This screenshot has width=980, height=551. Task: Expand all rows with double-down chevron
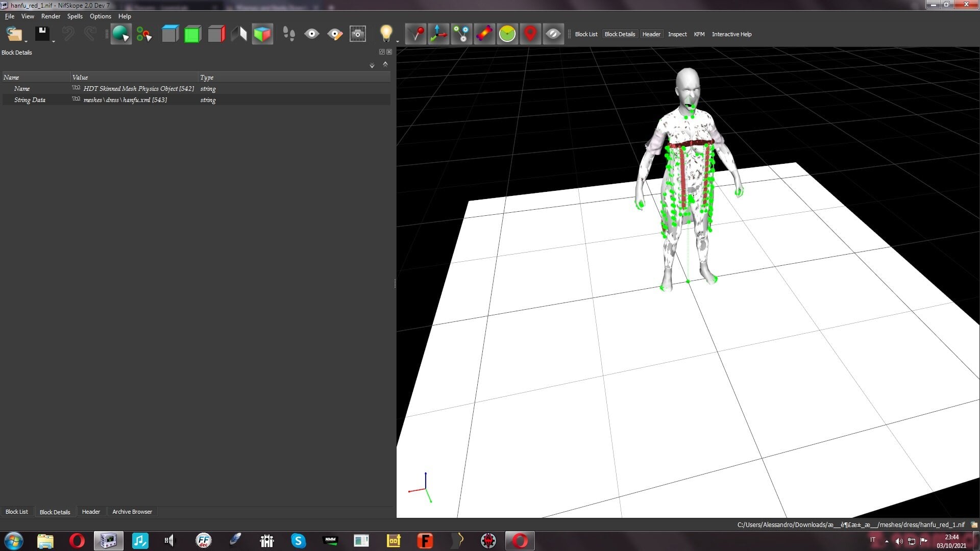click(372, 65)
